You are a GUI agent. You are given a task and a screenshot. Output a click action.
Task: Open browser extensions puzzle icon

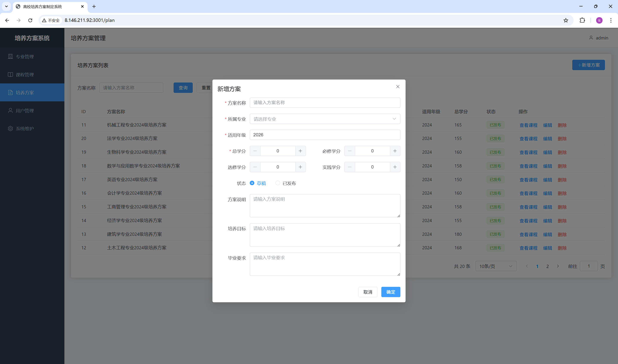[x=582, y=20]
